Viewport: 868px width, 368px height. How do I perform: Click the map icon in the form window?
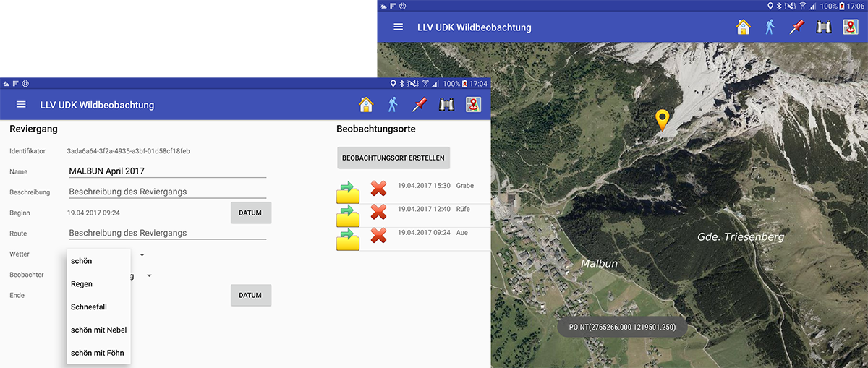click(x=474, y=105)
